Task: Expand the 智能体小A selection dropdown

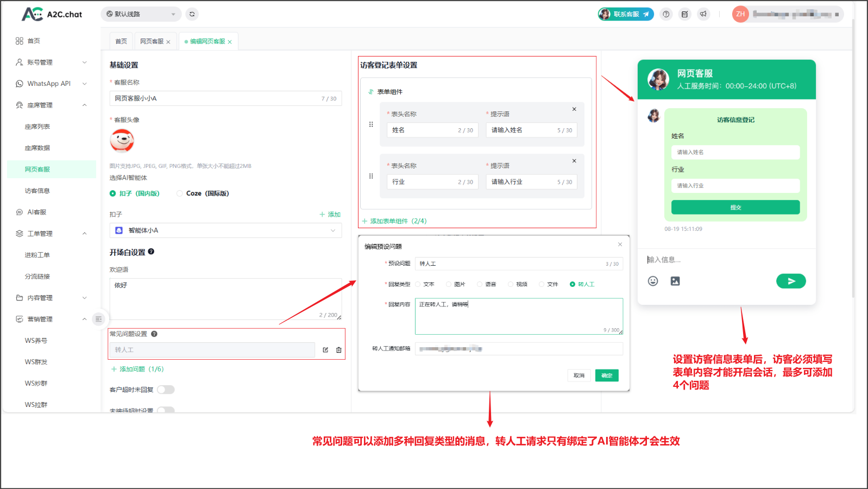Action: coord(225,230)
